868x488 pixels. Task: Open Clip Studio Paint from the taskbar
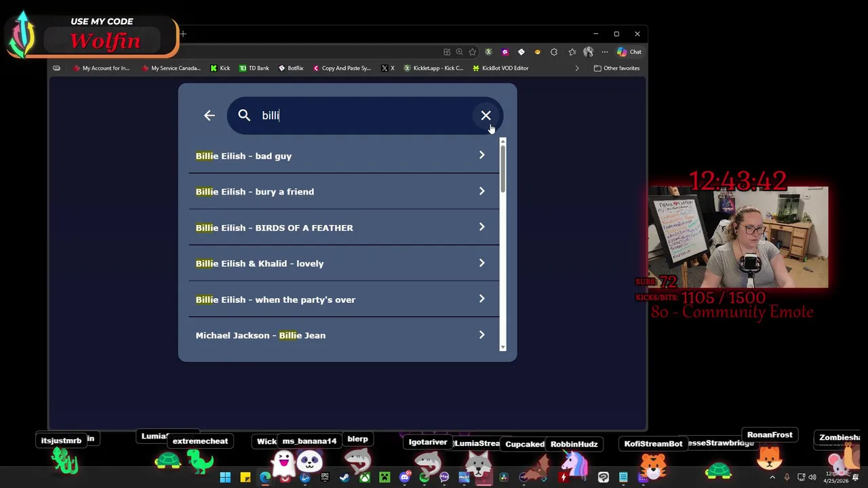[x=603, y=478]
